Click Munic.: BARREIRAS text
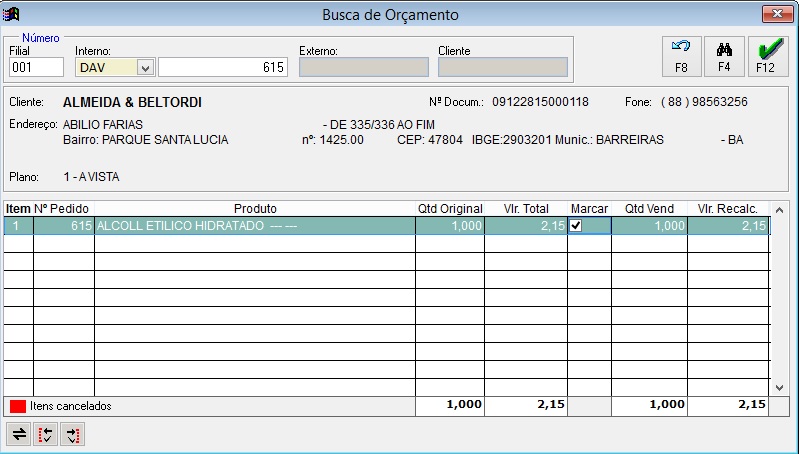This screenshot has height=454, width=799. pyautogui.click(x=609, y=140)
